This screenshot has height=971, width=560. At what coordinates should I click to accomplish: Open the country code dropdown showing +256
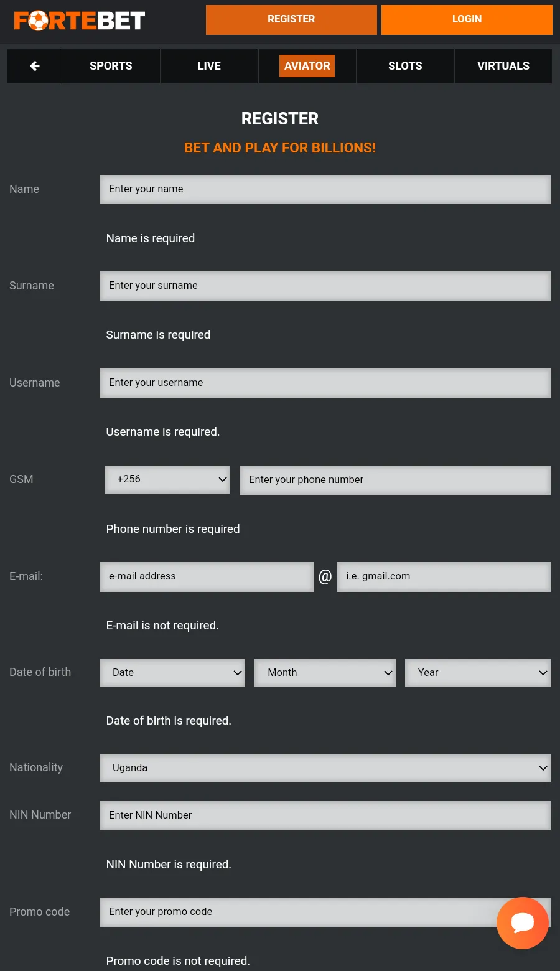coord(167,479)
